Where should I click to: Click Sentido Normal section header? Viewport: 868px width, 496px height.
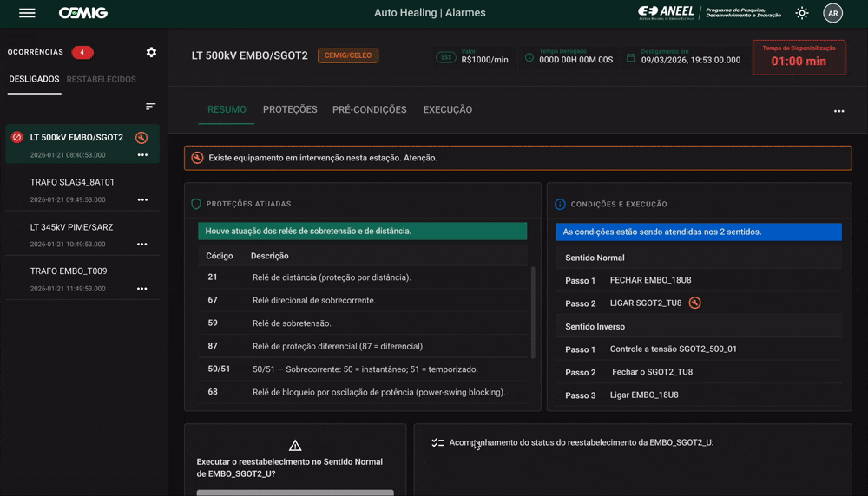click(699, 258)
